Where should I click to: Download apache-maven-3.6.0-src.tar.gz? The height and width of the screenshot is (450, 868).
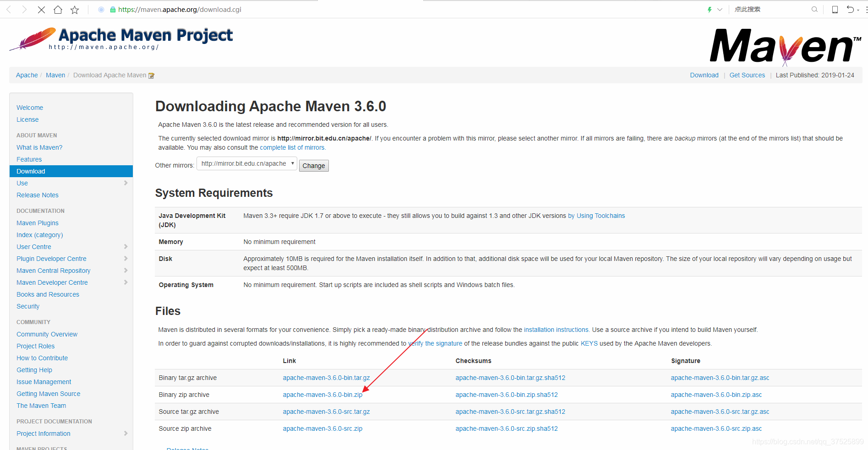(x=326, y=412)
